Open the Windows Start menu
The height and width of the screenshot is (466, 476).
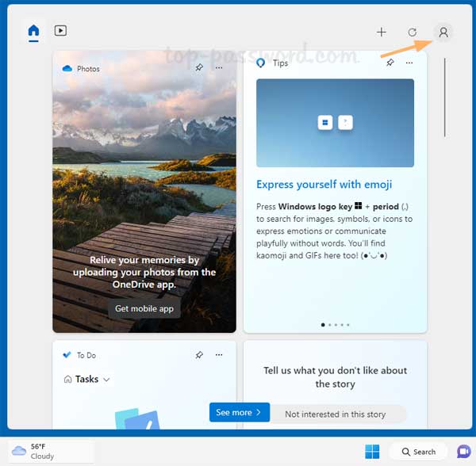click(x=371, y=452)
